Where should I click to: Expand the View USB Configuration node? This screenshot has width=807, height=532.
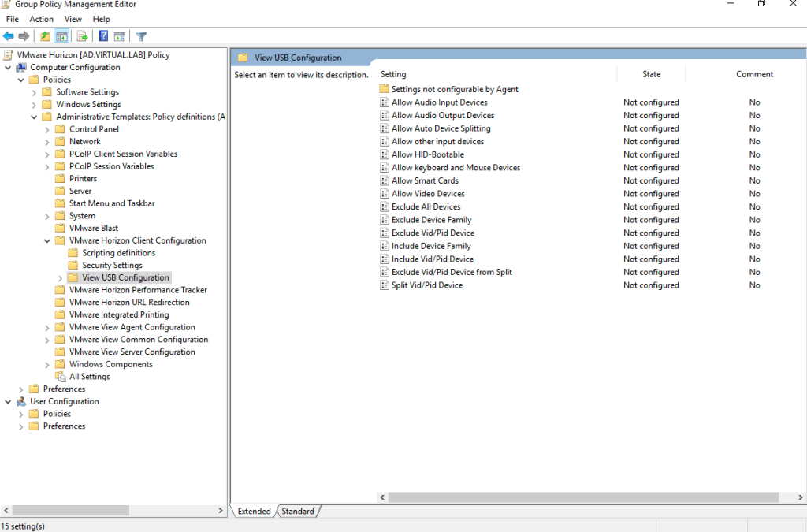61,278
